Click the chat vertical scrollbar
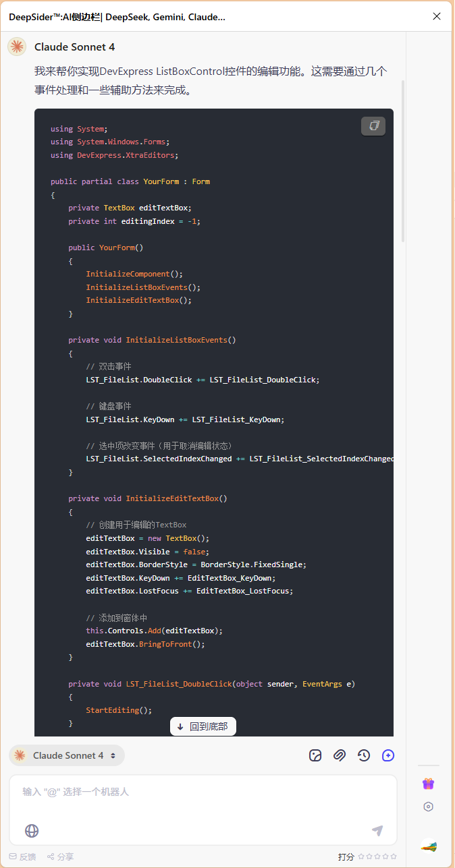Image resolution: width=455 pixels, height=868 pixels. point(403,161)
